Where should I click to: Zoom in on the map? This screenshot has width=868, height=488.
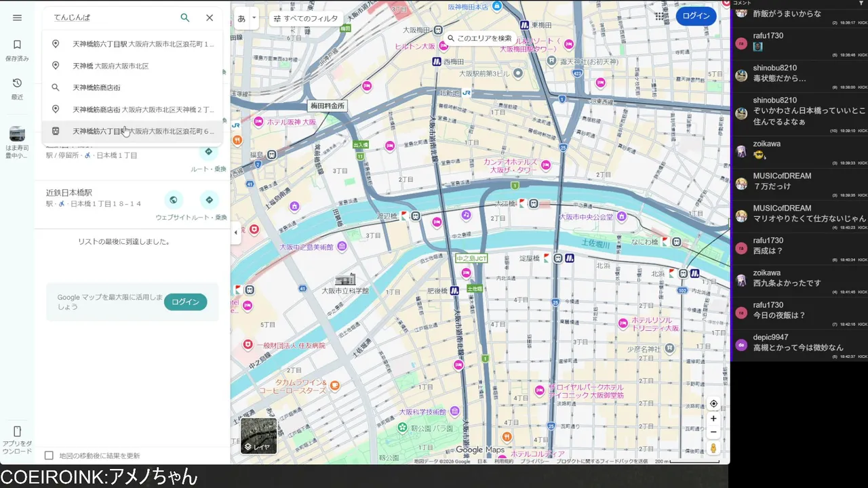[x=713, y=419]
